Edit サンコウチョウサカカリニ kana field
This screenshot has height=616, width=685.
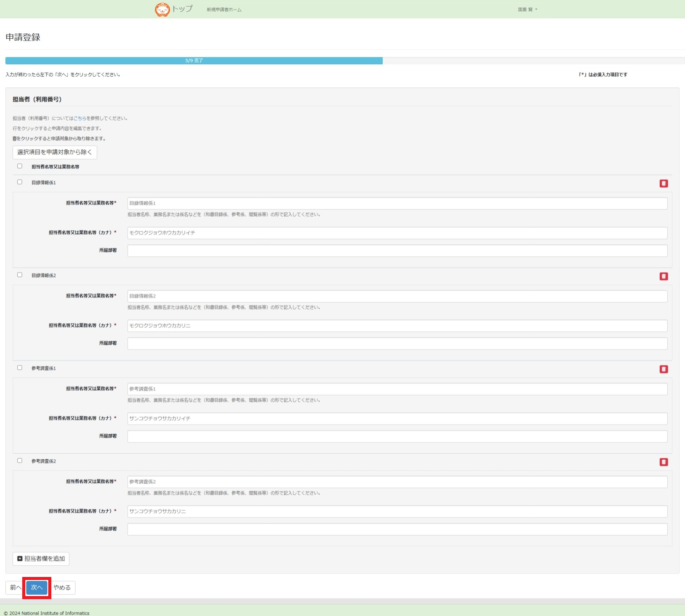click(397, 511)
